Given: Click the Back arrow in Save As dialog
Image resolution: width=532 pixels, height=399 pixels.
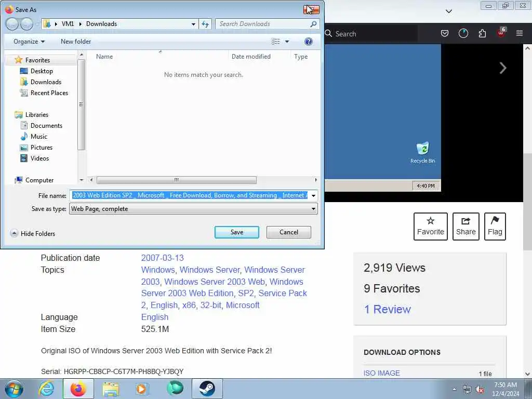Looking at the screenshot, I should pos(12,24).
